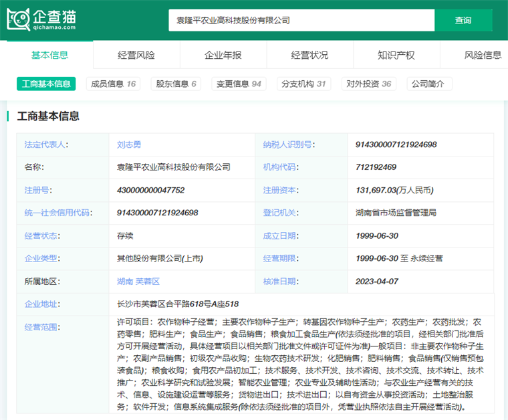
Task: Select the 公司简介 sub-tab
Action: point(429,84)
